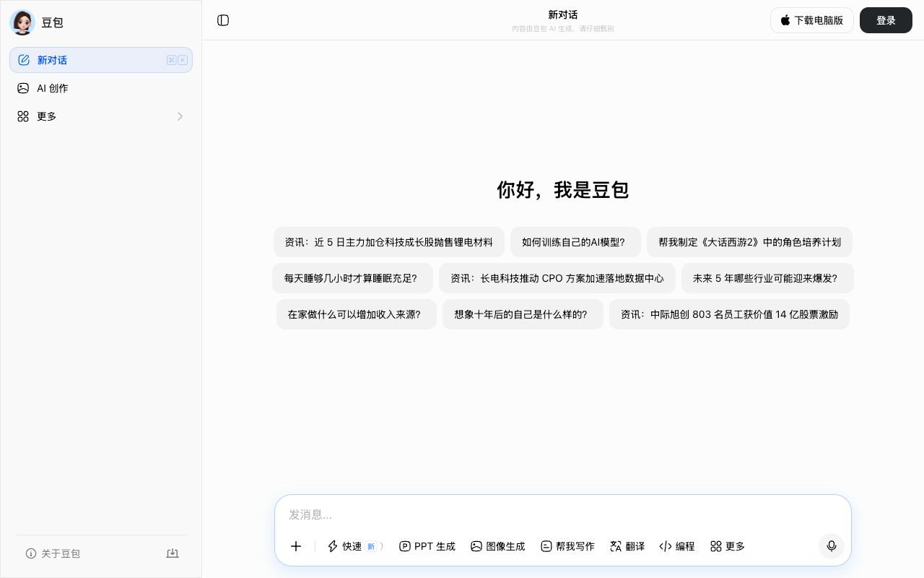Choose 编程 tool
The image size is (924, 578).
tap(677, 546)
